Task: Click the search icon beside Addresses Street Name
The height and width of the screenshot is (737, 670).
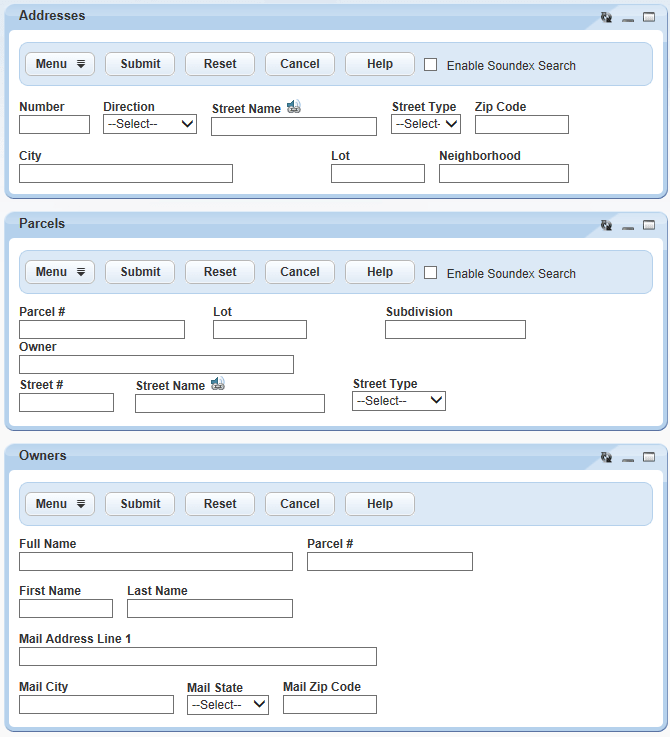Action: click(293, 107)
